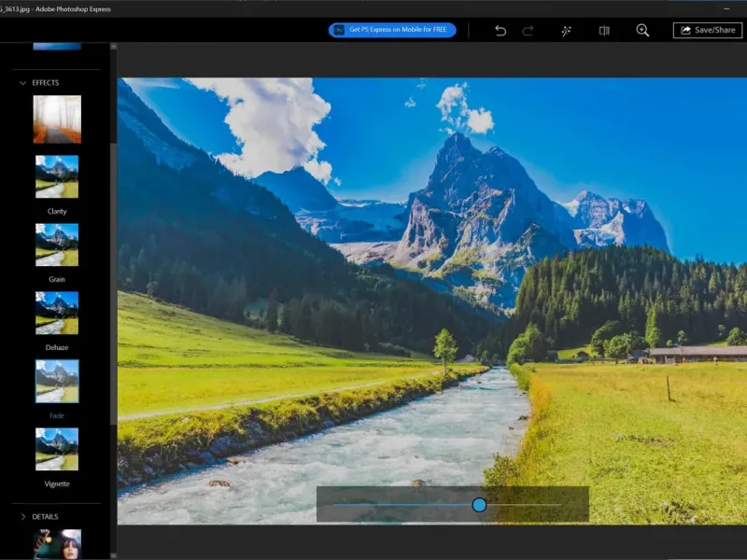The height and width of the screenshot is (560, 747).
Task: Select the Fade effect thumbnail
Action: pos(57,381)
